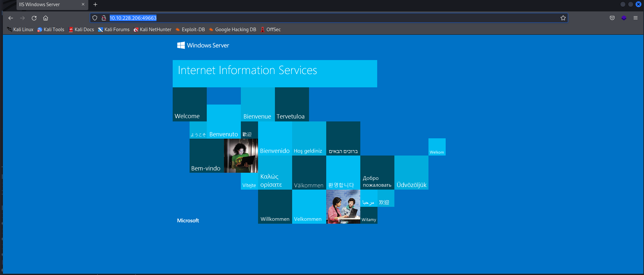
Task: Click the woman with laptop photo
Action: tap(241, 156)
